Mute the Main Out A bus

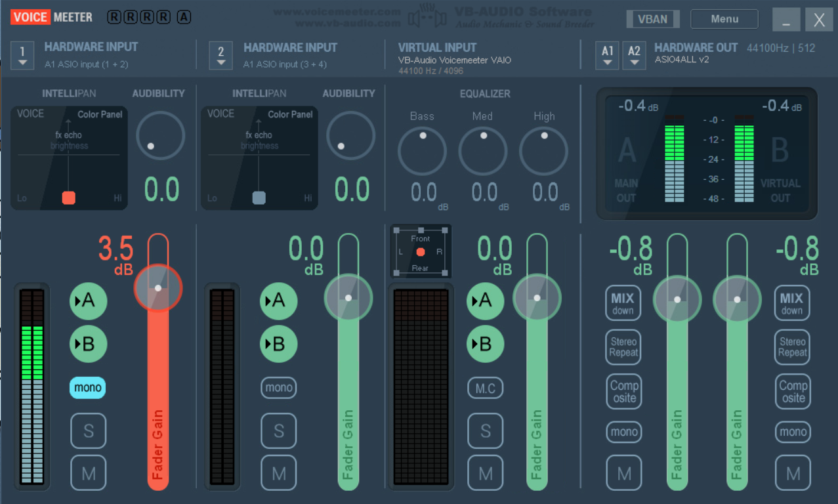tap(623, 473)
